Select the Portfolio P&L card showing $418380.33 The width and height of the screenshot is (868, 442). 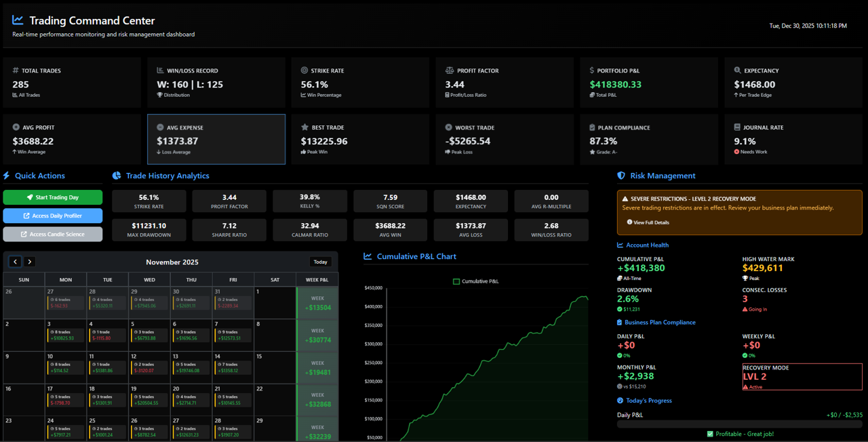coord(649,82)
